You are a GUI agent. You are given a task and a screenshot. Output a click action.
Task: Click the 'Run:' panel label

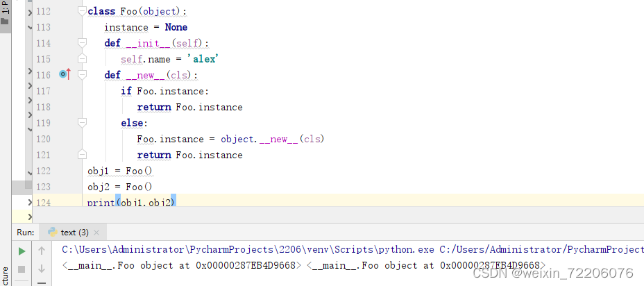[x=26, y=233]
